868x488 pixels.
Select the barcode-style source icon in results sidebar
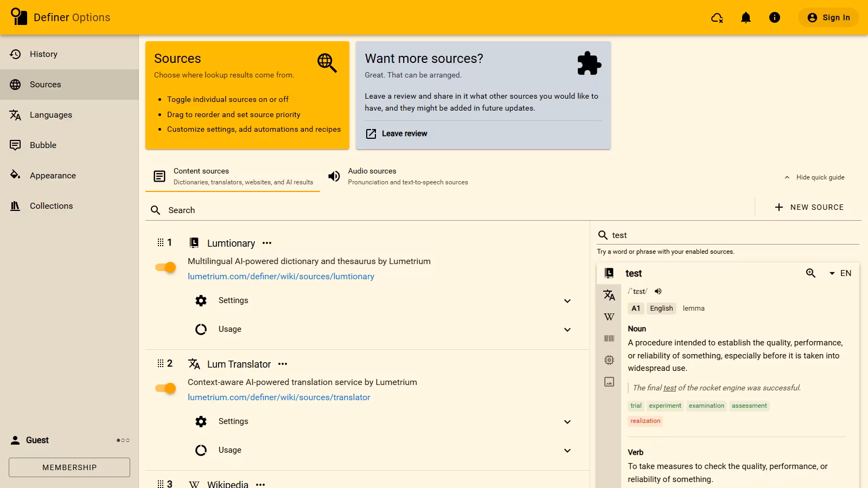pos(609,338)
